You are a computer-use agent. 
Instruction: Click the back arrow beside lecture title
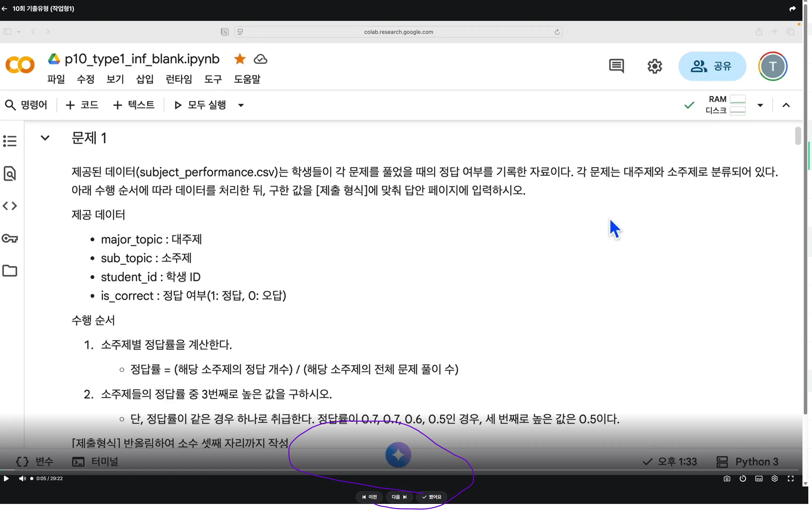pos(5,9)
